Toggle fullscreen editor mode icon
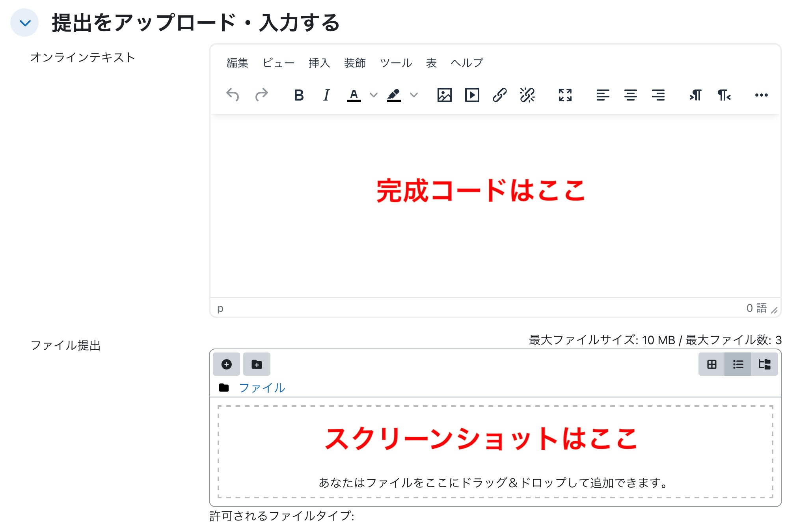 click(565, 95)
